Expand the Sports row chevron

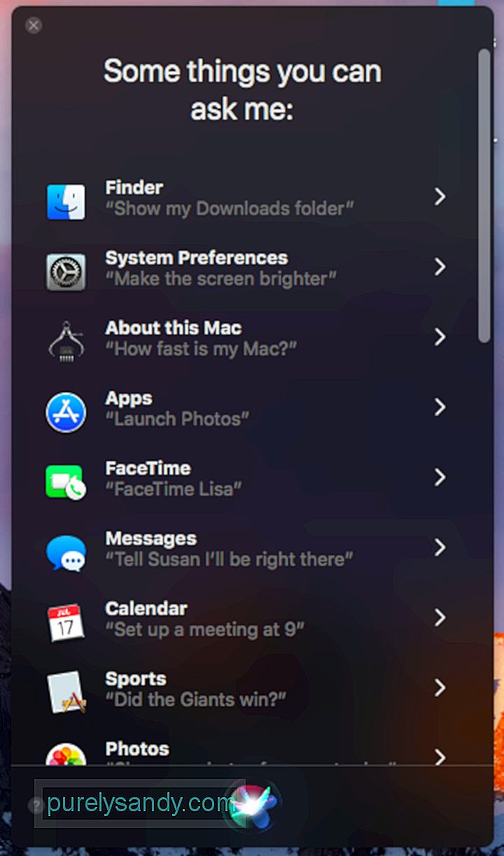pyautogui.click(x=440, y=687)
